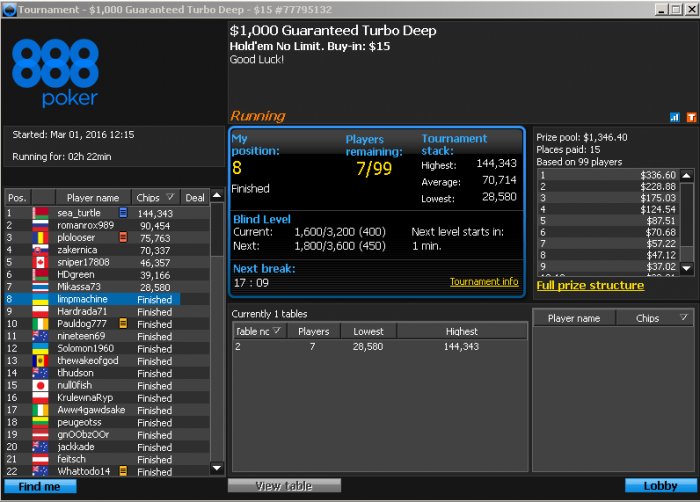Click the 888 poker logo
The height and width of the screenshot is (502, 700).
click(55, 73)
